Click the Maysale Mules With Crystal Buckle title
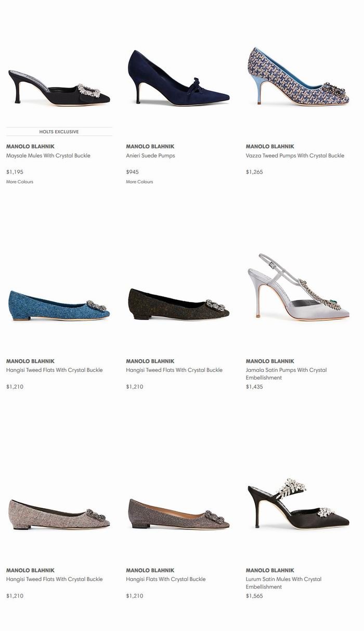Screen dimensions: 364x631 tap(48, 156)
